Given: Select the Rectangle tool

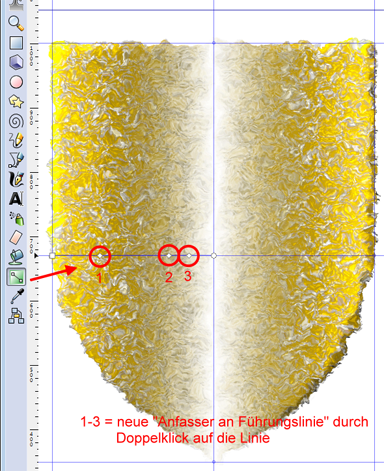Looking at the screenshot, I should 16,42.
